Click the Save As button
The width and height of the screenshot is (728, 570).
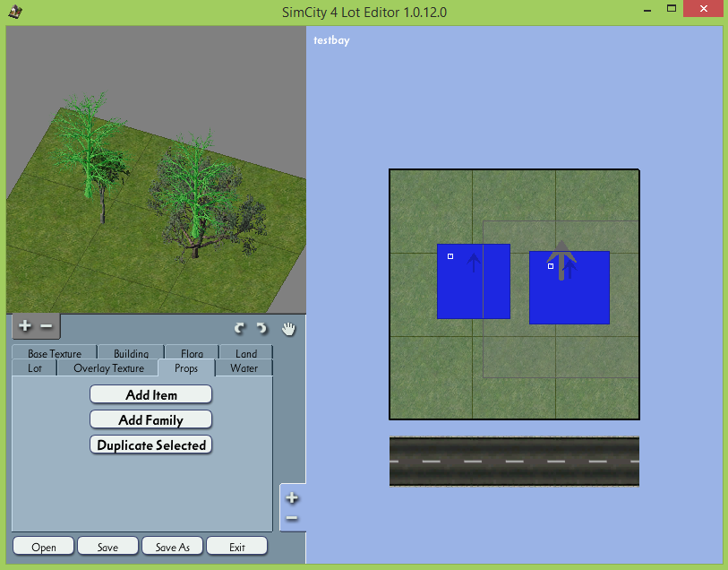[x=172, y=547]
